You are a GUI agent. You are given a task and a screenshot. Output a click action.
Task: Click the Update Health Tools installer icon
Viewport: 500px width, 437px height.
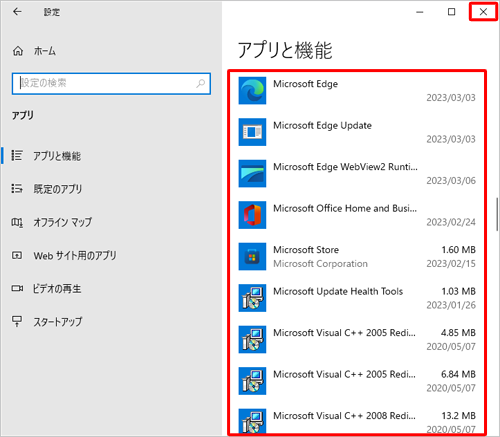pyautogui.click(x=252, y=298)
